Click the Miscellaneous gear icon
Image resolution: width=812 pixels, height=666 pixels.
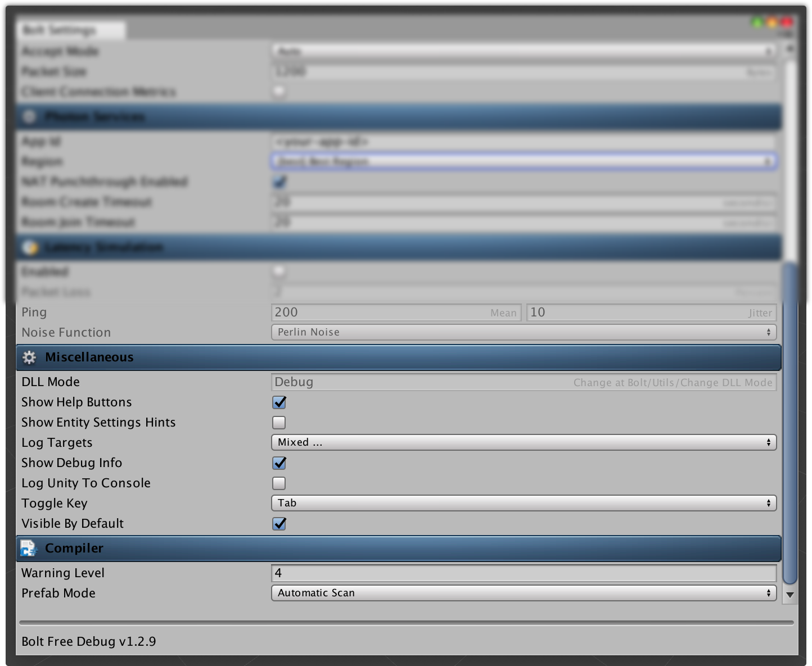click(x=29, y=357)
